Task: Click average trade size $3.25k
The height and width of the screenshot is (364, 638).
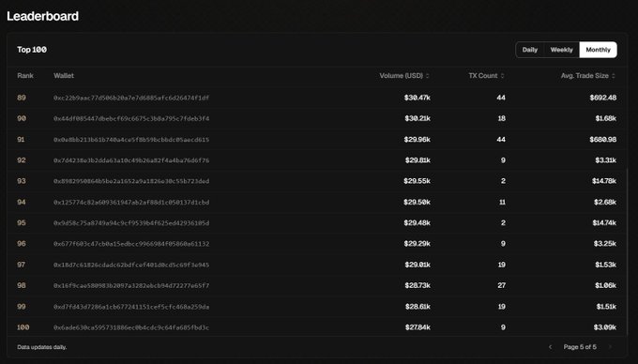Action: click(605, 244)
